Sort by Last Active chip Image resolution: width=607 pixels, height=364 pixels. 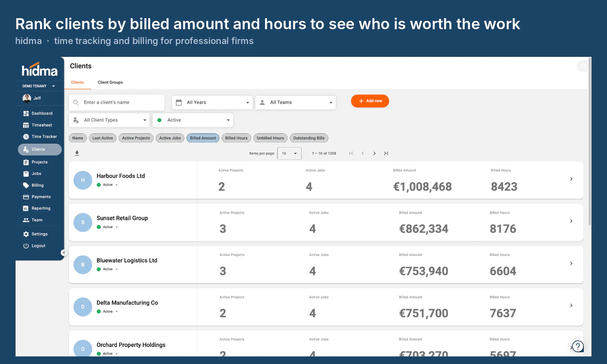coord(102,138)
